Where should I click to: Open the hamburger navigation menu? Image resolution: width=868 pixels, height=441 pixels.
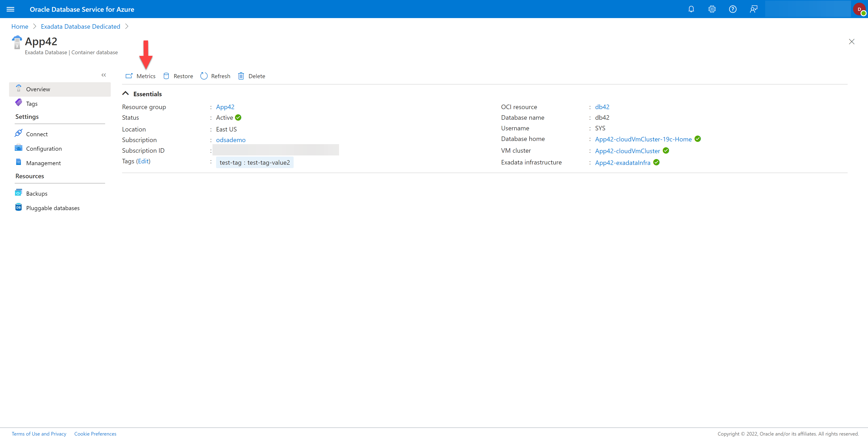tap(10, 9)
